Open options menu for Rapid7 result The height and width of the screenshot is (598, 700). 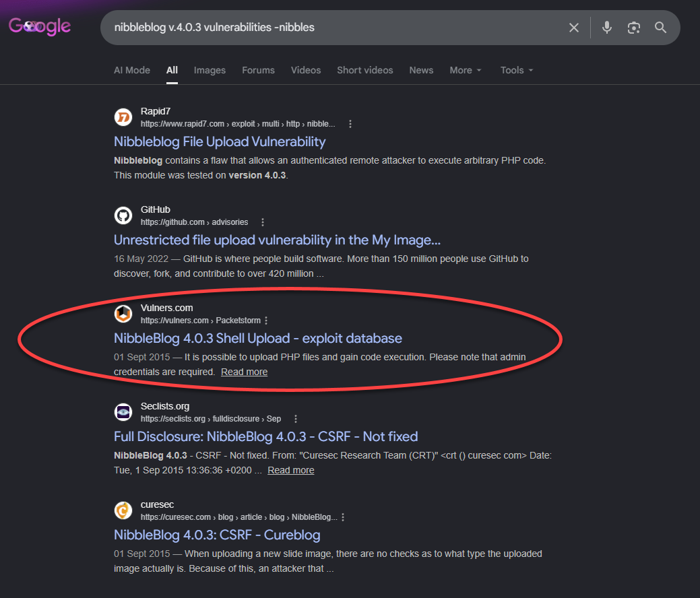[350, 124]
